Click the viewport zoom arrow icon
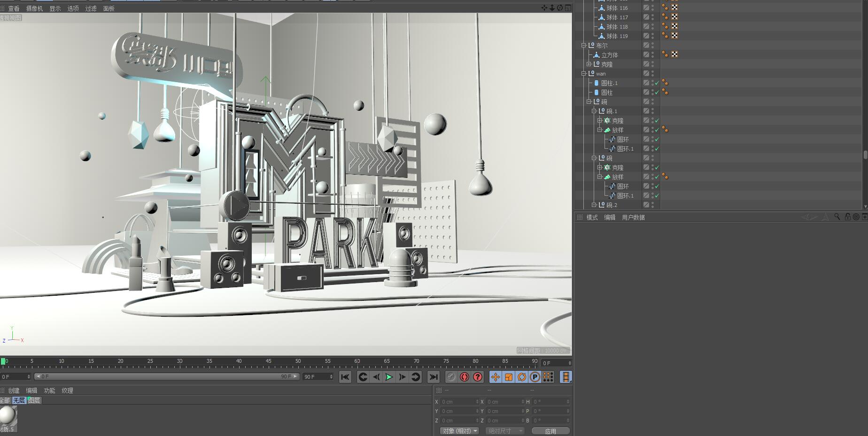Viewport: 868px width, 436px height. (552, 8)
